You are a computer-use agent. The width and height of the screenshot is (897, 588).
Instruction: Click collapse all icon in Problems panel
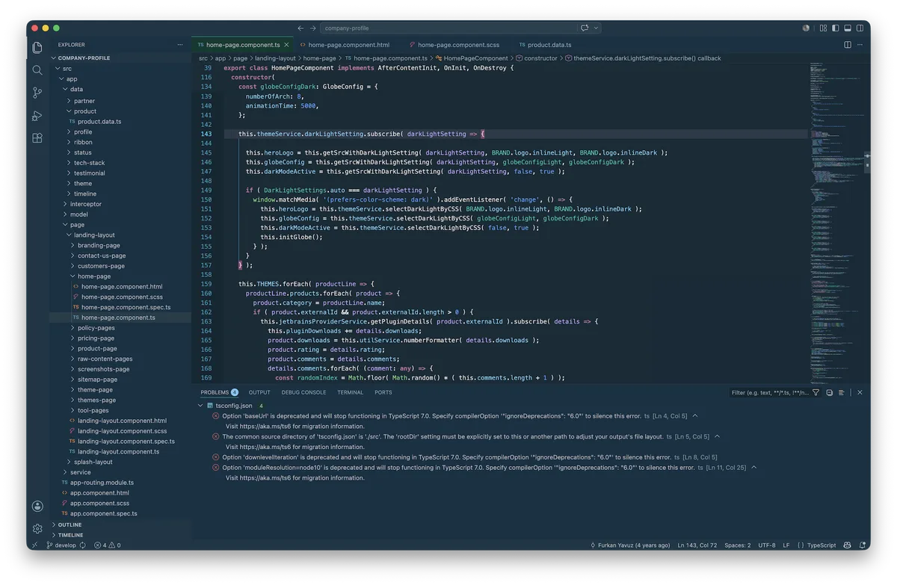click(x=830, y=392)
